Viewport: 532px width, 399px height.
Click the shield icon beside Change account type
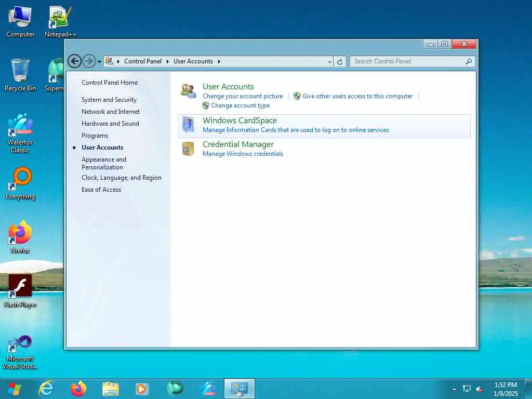click(x=206, y=105)
